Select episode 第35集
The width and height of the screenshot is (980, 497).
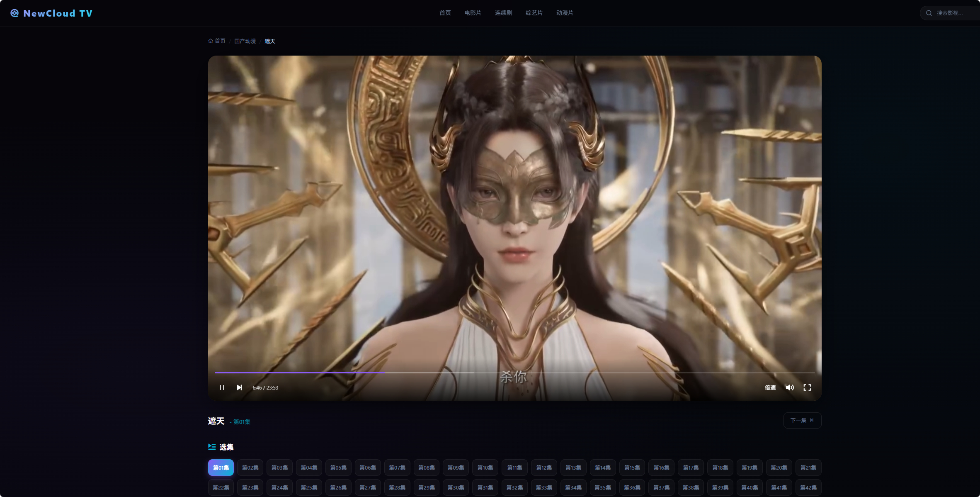(603, 487)
